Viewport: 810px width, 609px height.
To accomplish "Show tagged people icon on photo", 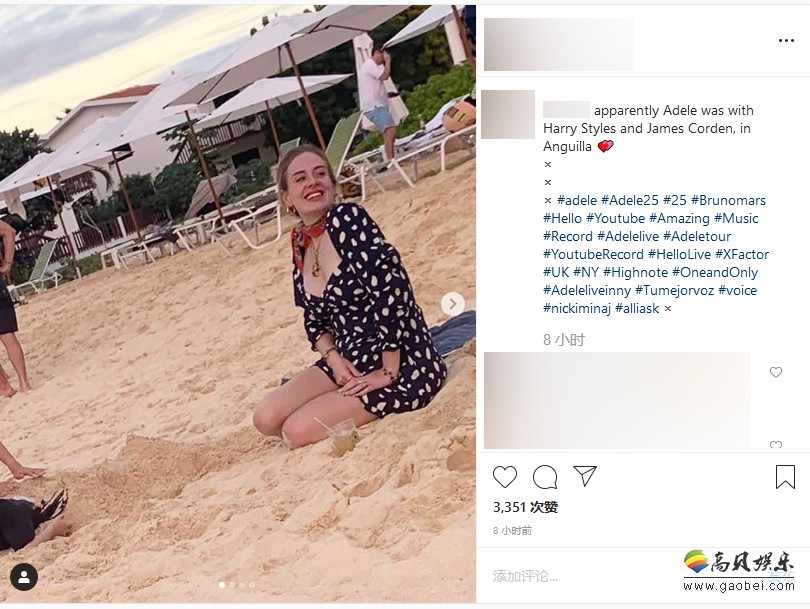I will coord(23,576).
